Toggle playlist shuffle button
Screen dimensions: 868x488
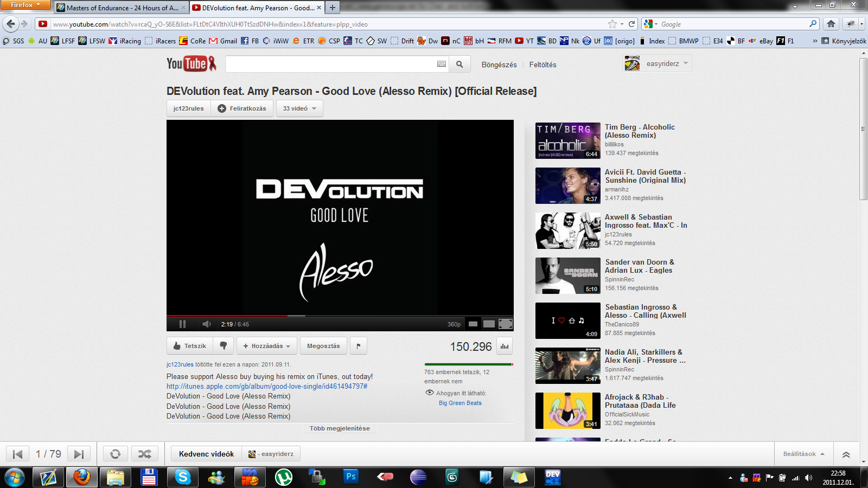[x=145, y=454]
